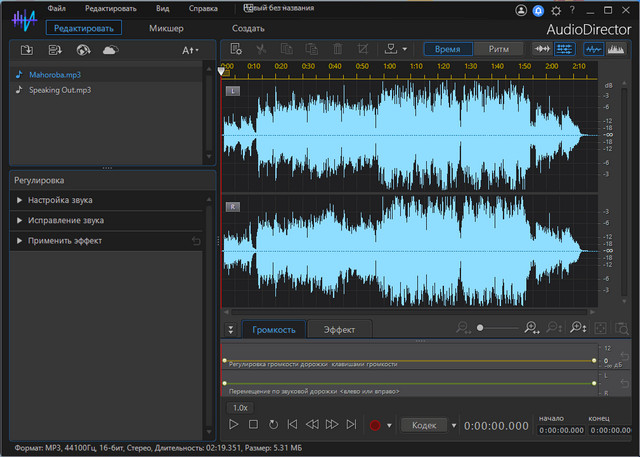Start recording with the red record button

coord(375,425)
